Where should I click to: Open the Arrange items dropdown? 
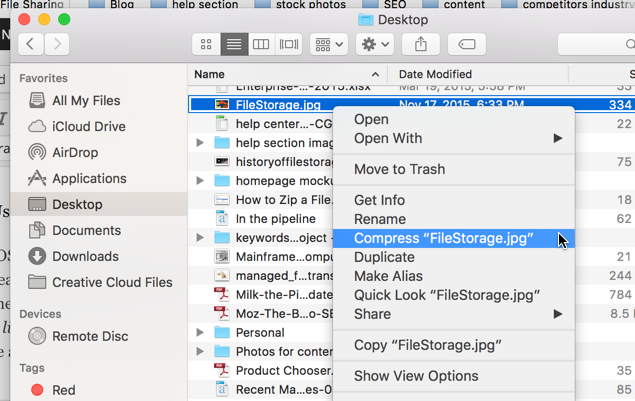pos(328,44)
